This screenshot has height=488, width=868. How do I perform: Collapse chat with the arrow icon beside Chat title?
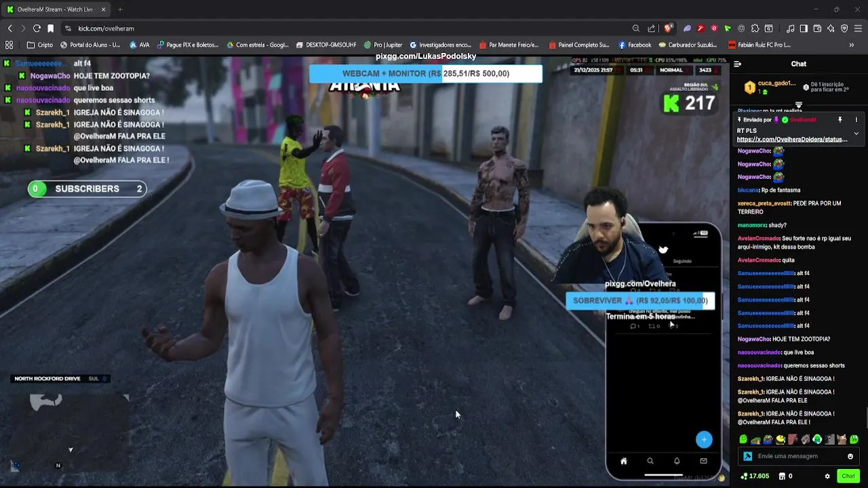pyautogui.click(x=737, y=64)
